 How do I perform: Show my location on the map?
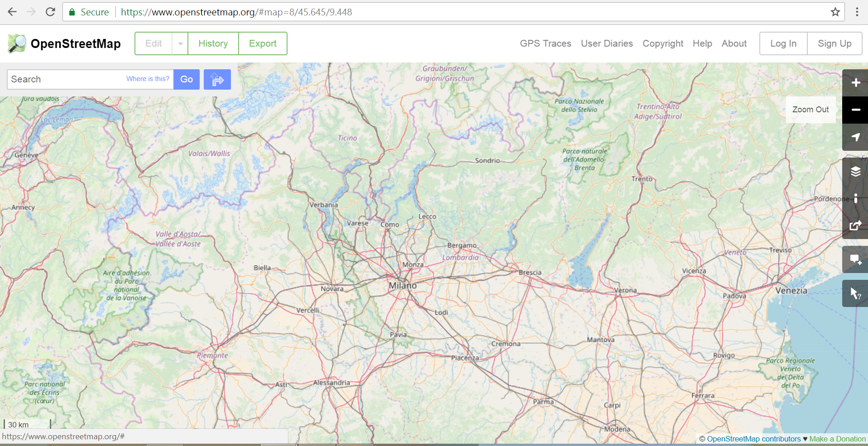[x=855, y=137]
